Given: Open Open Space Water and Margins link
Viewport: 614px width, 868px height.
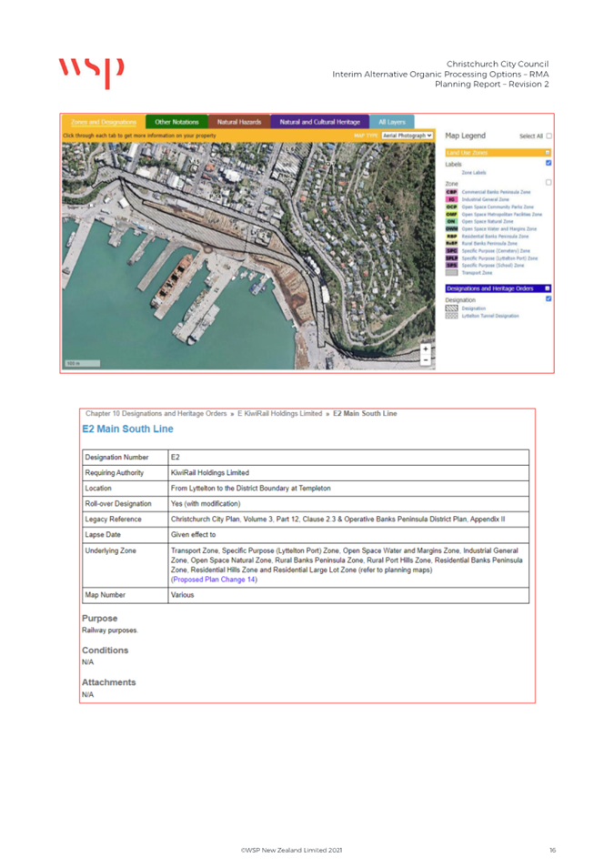Looking at the screenshot, I should click(x=499, y=228).
